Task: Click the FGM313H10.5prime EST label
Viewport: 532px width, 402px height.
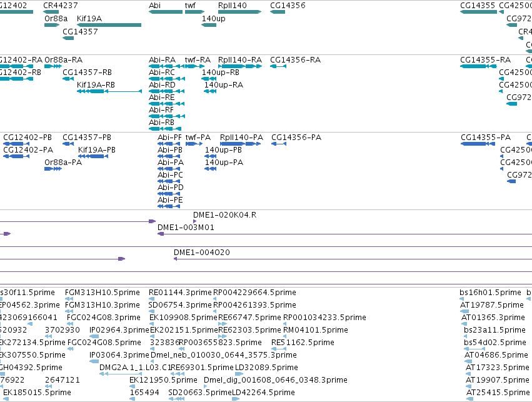Action: 103,293
